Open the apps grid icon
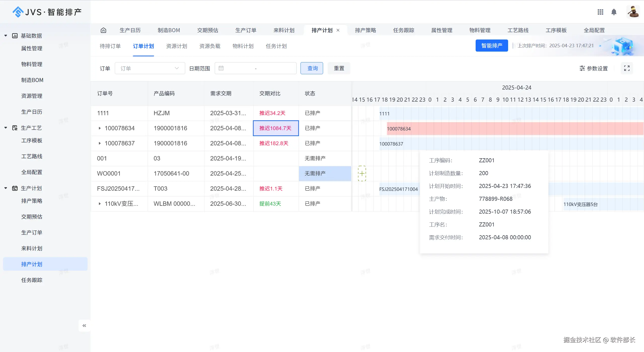This screenshot has height=352, width=644. coord(600,12)
